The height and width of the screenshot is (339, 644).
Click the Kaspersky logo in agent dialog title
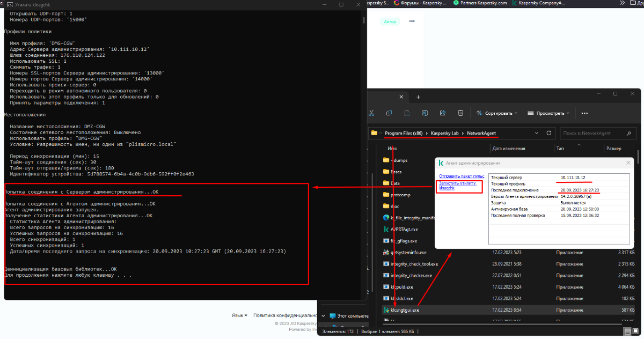pos(441,163)
